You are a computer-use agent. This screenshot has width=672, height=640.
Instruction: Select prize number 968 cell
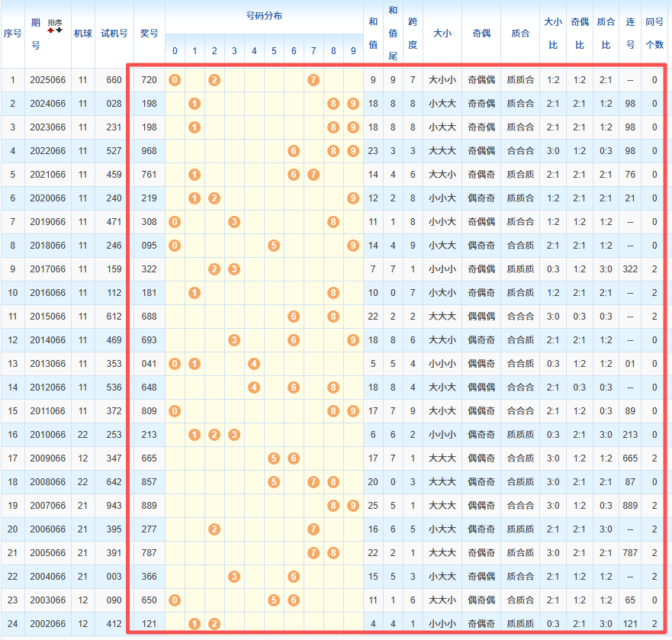(x=149, y=151)
